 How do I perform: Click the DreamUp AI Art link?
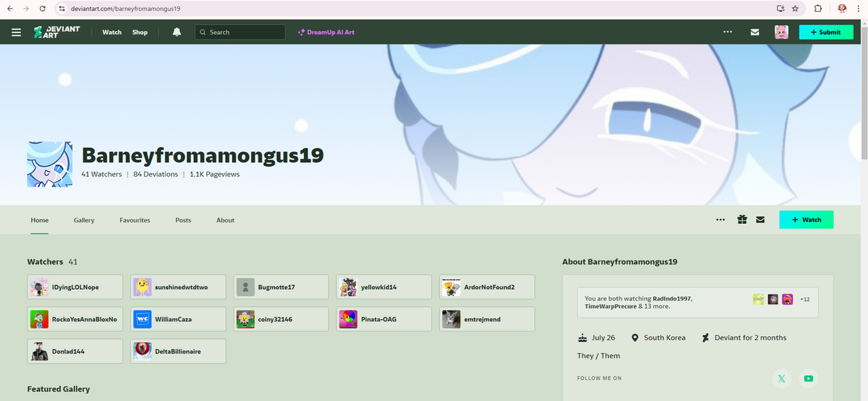tap(326, 32)
